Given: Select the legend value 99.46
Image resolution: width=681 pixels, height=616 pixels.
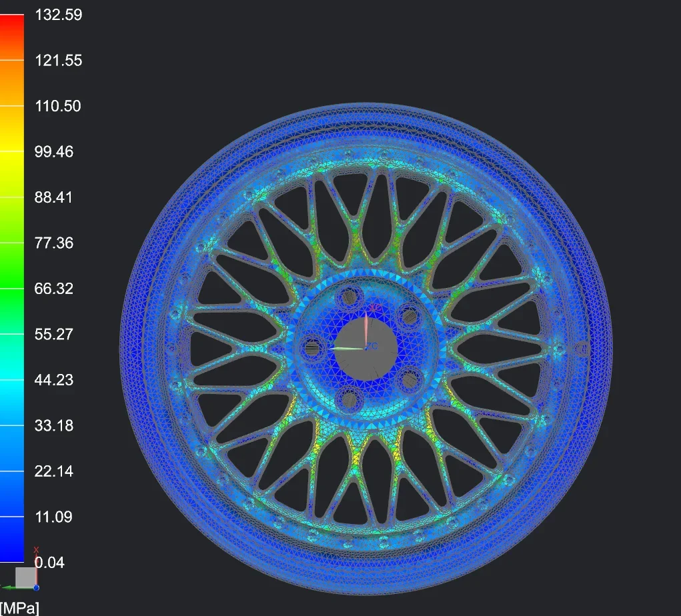Looking at the screenshot, I should tap(54, 151).
